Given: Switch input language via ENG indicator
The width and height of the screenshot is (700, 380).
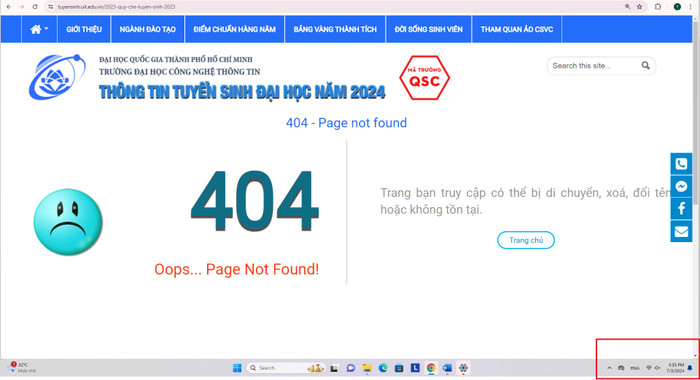Looking at the screenshot, I should click(635, 368).
